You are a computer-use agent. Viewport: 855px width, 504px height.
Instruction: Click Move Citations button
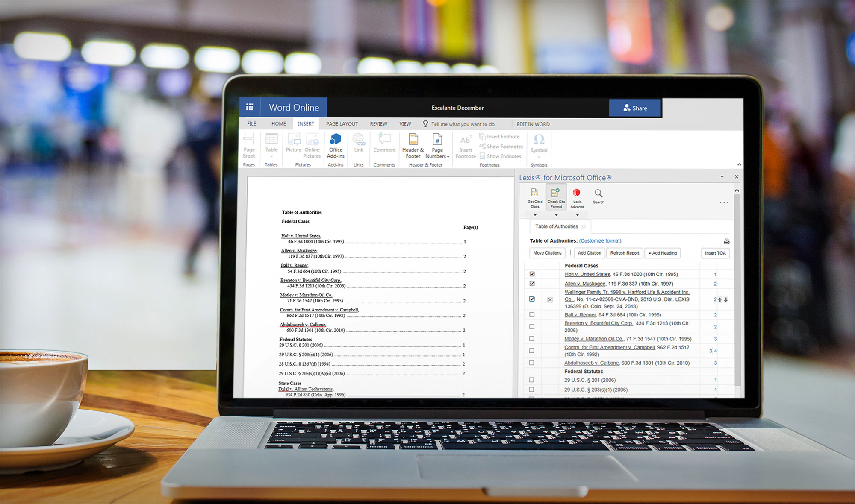coord(547,253)
